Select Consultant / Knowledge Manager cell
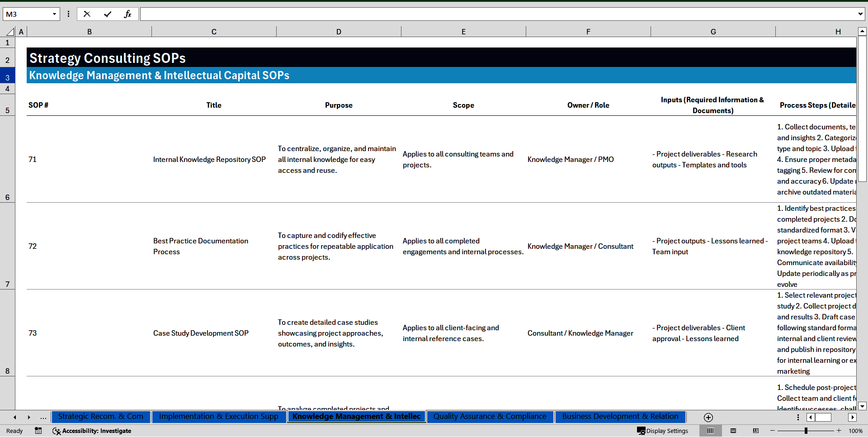Screen dimensions: 868x437 click(x=588, y=333)
